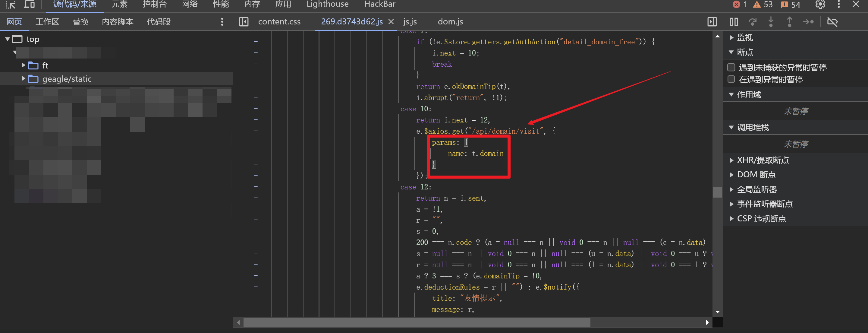Open the js.js file tab
Screen dimensions: 868x333
[410, 22]
